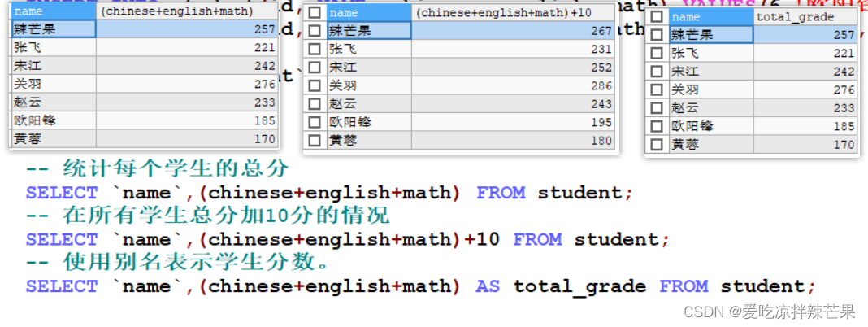Check 辣芒果 row box in +10 result table

click(x=315, y=31)
